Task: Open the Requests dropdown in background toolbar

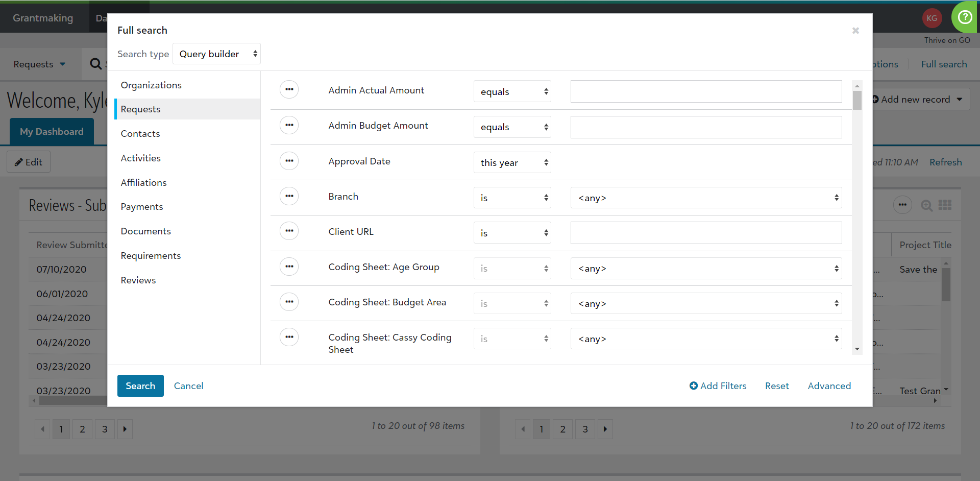Action: coord(39,64)
